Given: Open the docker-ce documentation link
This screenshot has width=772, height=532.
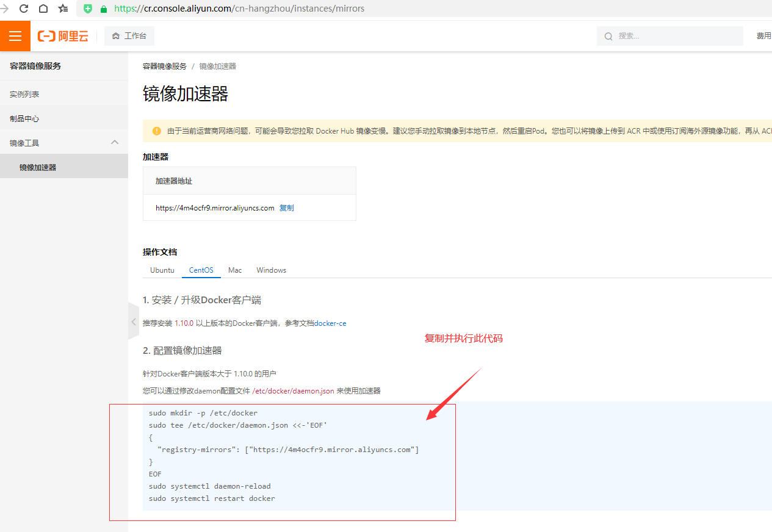Looking at the screenshot, I should pyautogui.click(x=330, y=323).
